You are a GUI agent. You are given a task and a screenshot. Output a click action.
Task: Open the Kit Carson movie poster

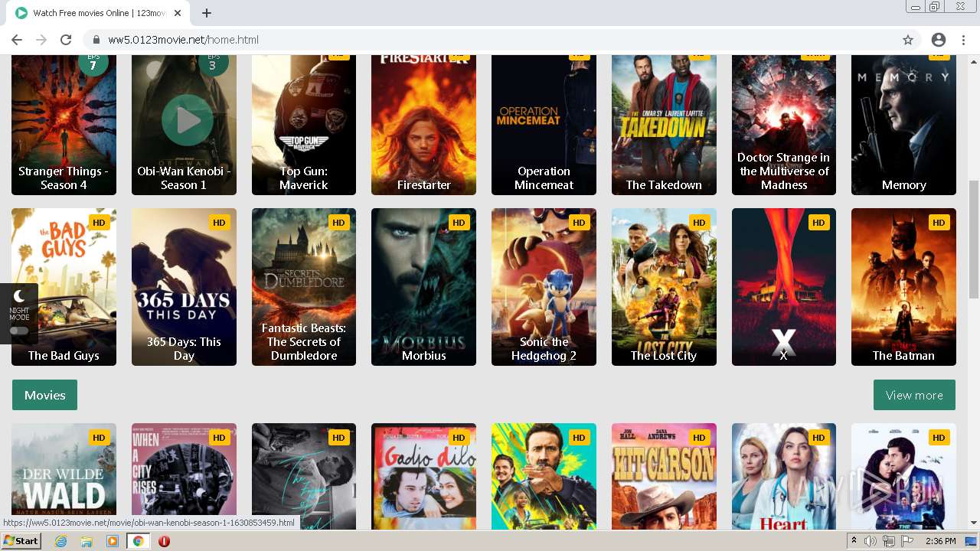click(664, 476)
